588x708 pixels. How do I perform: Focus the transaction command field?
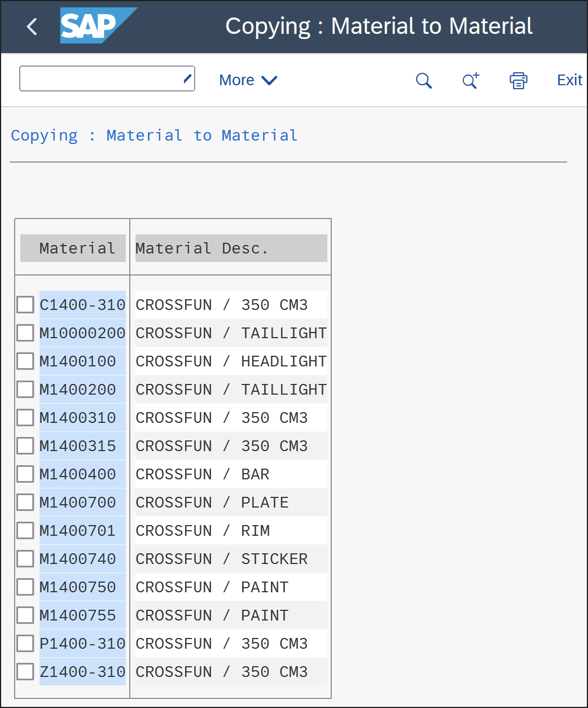(107, 78)
